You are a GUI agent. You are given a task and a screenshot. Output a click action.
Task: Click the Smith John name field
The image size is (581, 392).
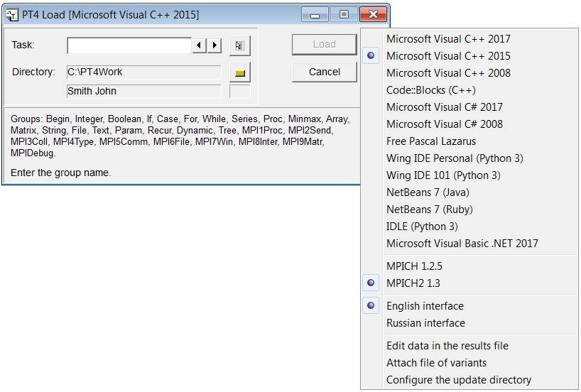(143, 91)
